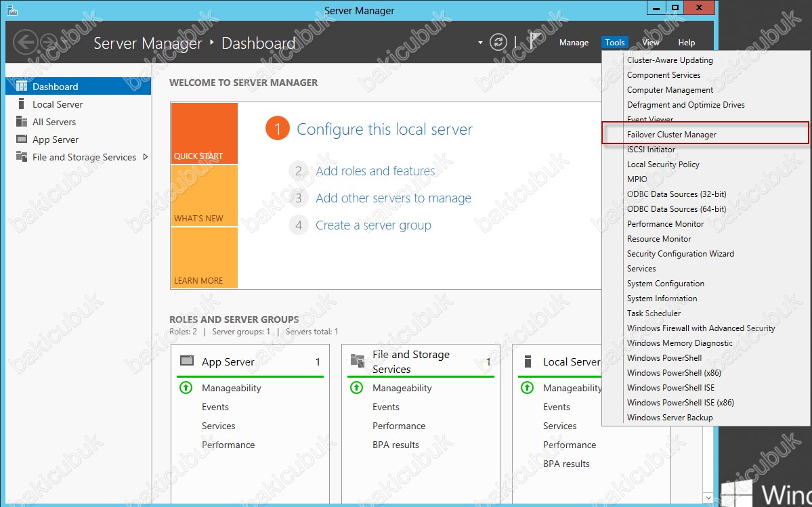Screen dimensions: 812x507
Task: Choose Defragment and Optimize Drives
Action: pos(685,105)
